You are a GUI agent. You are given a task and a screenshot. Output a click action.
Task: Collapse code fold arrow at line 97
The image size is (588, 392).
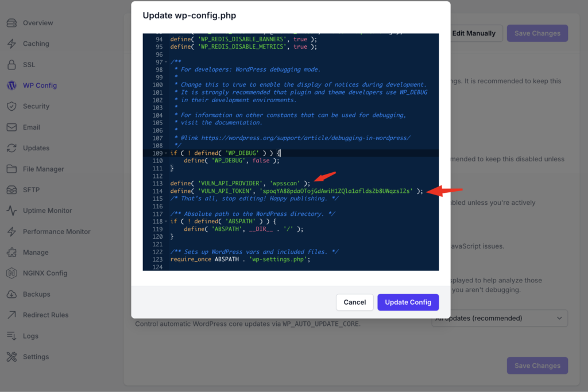(x=166, y=62)
